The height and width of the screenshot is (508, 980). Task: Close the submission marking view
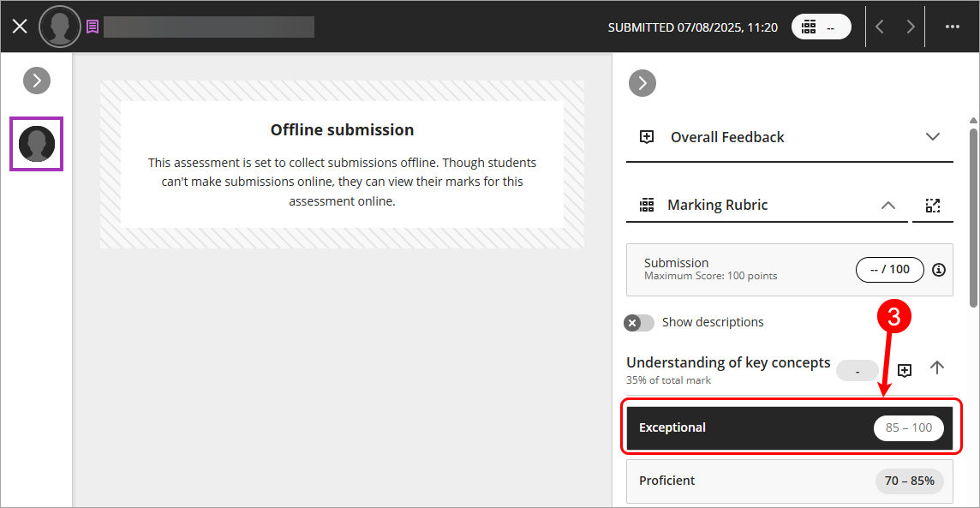(x=20, y=27)
